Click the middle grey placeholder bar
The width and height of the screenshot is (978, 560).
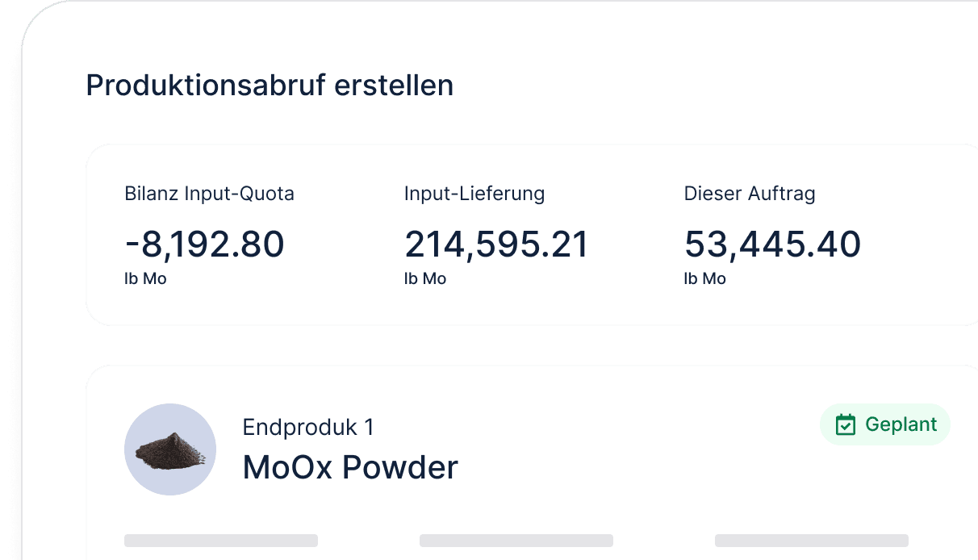coord(516,541)
